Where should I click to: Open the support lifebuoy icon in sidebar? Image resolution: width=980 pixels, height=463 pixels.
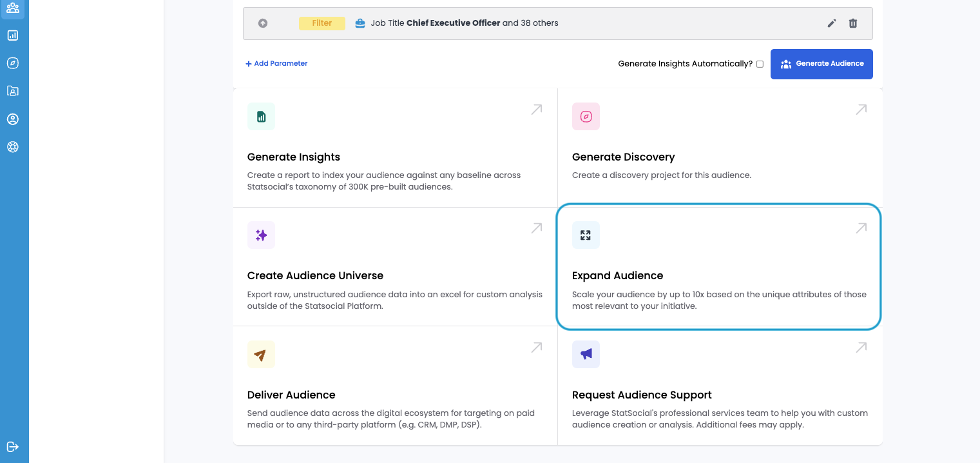(13, 147)
